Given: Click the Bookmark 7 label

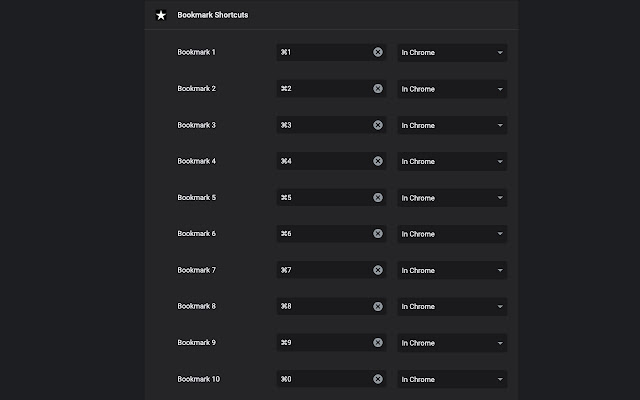Looking at the screenshot, I should coord(196,270).
